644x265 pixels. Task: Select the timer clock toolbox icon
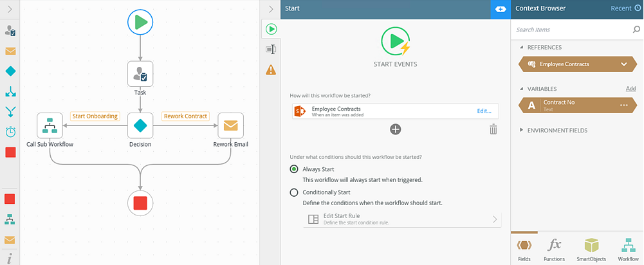pos(10,132)
